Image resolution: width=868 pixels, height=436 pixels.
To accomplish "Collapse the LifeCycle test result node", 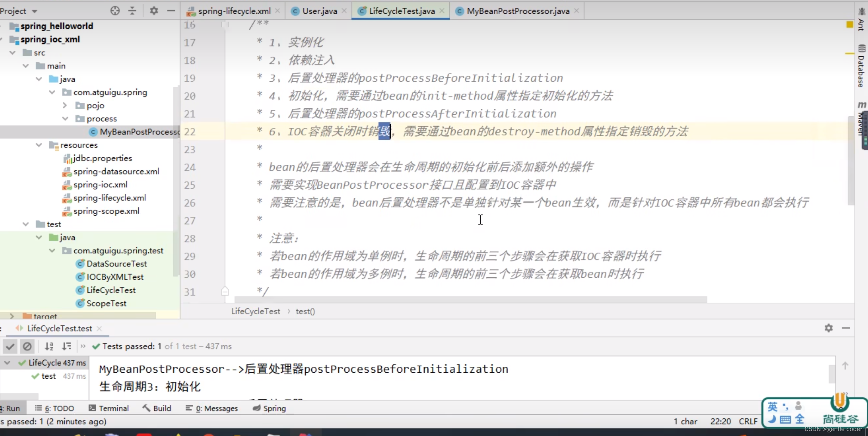I will point(7,362).
